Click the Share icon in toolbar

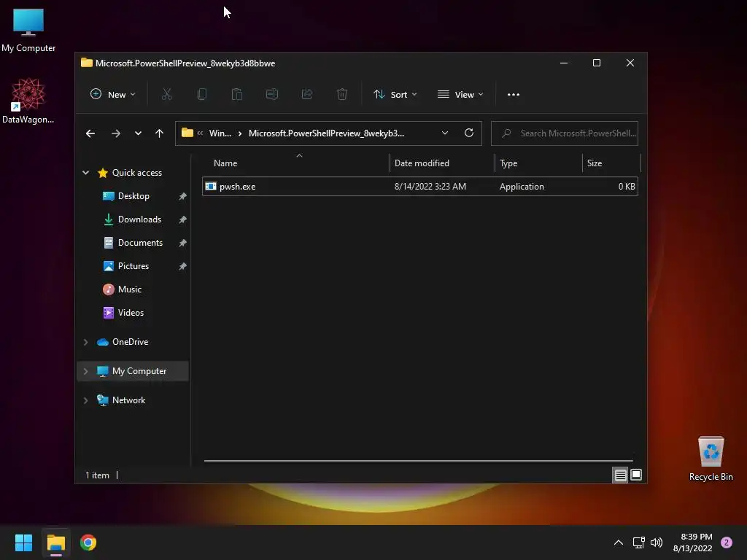coord(307,94)
